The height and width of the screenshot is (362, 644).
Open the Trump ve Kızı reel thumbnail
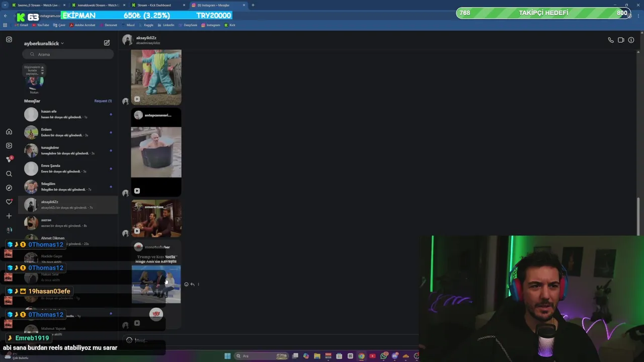tap(156, 285)
